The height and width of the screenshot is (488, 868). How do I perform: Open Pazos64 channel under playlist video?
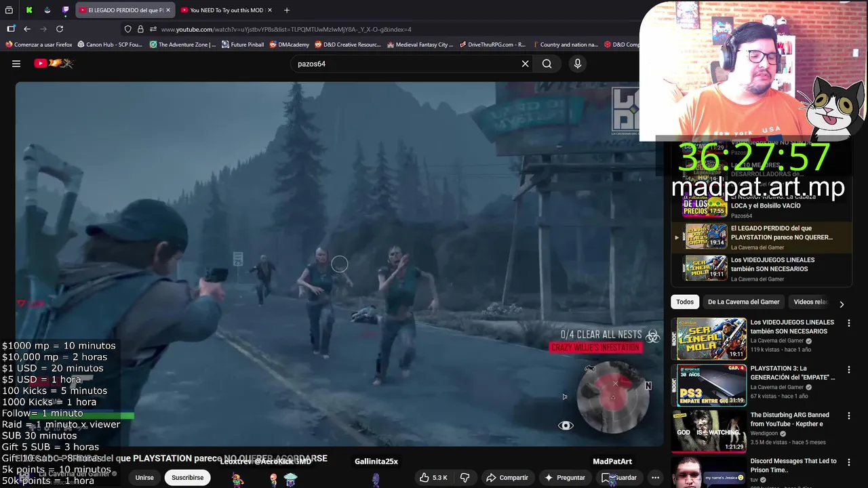pyautogui.click(x=741, y=216)
